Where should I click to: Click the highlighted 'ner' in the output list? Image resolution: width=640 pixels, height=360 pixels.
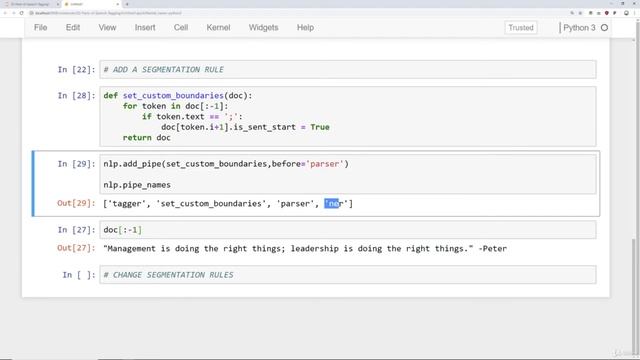(x=336, y=203)
